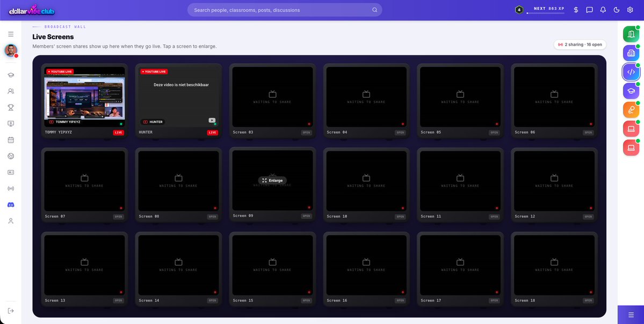644x324 pixels.
Task: Click the HUNTER name label below screen
Action: [x=146, y=132]
